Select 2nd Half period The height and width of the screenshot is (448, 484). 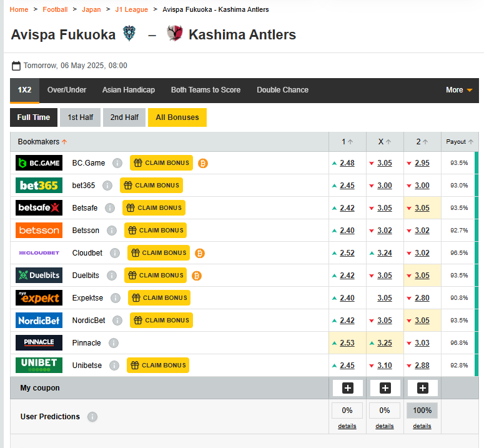tap(124, 117)
